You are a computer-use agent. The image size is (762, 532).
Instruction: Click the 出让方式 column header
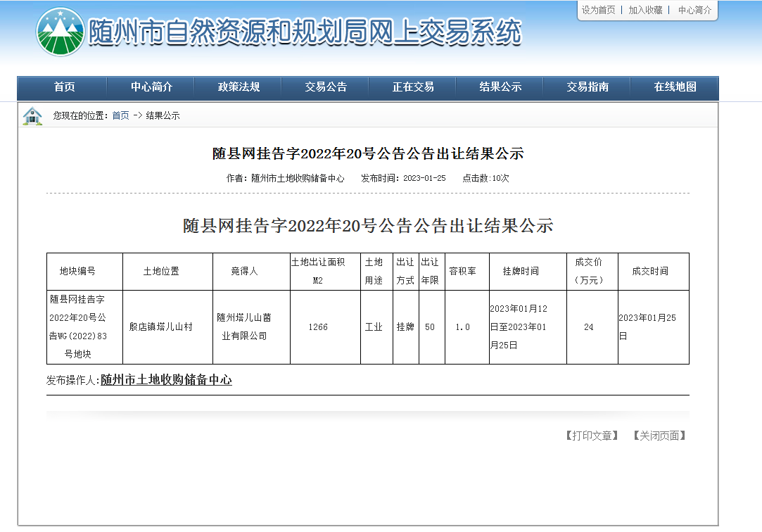point(405,271)
